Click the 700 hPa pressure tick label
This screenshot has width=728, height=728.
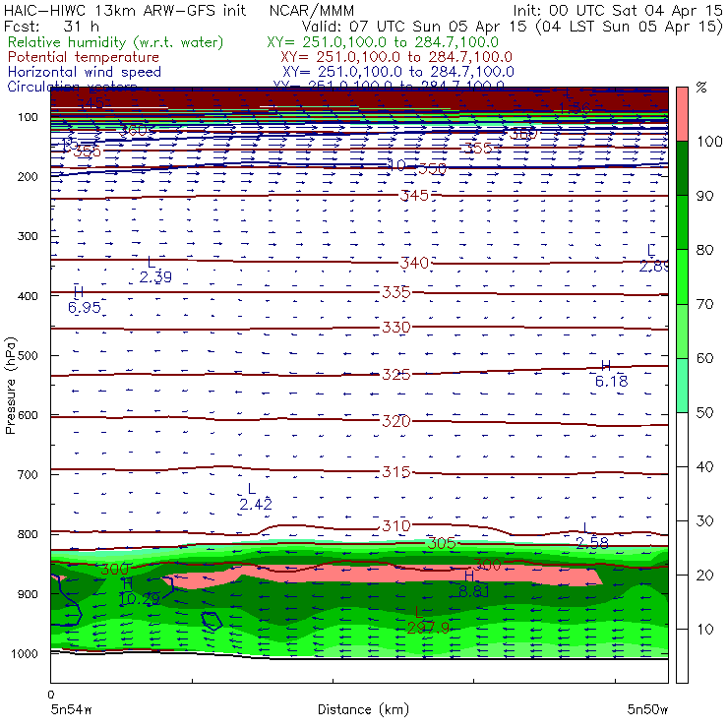click(x=28, y=475)
